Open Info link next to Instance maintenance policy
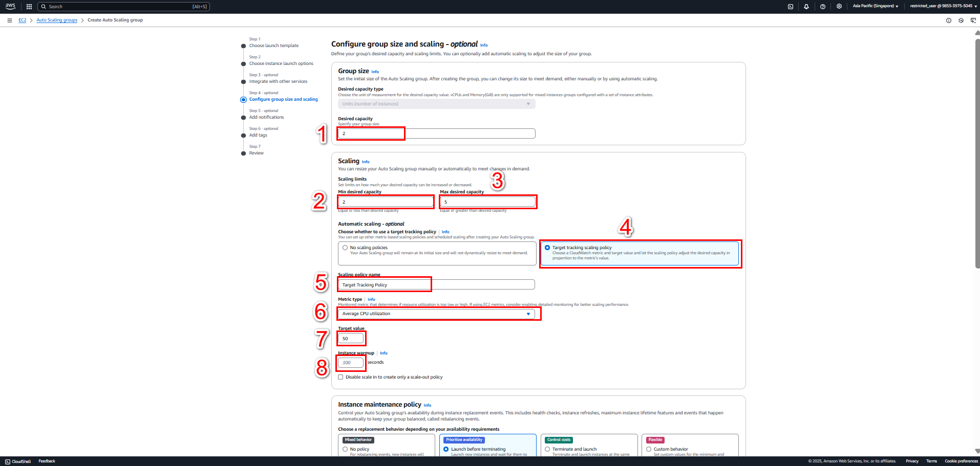Screen dimensions: 980x466 tap(428, 405)
